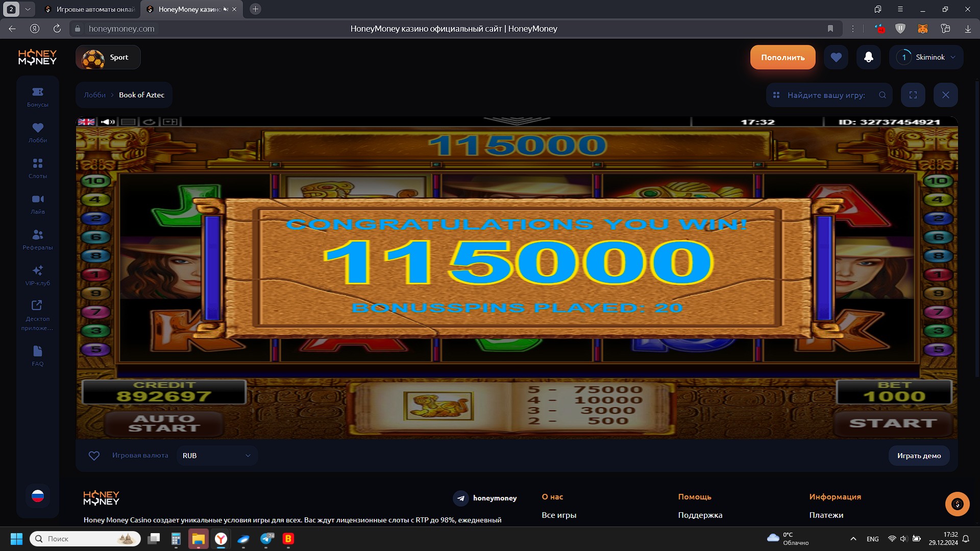980x551 pixels.
Task: Toggle game fullscreen rectangle icon
Action: (128, 121)
